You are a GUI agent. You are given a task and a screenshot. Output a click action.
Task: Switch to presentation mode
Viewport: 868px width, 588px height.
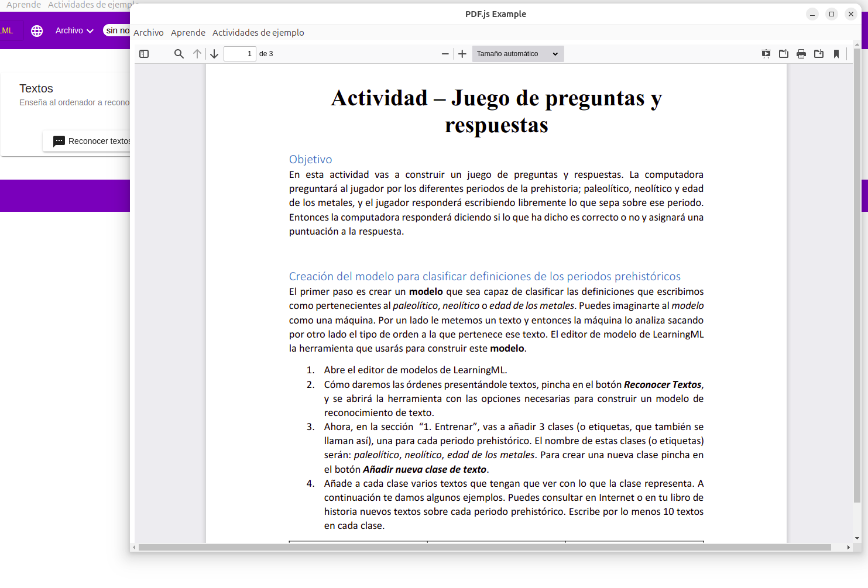(x=766, y=54)
